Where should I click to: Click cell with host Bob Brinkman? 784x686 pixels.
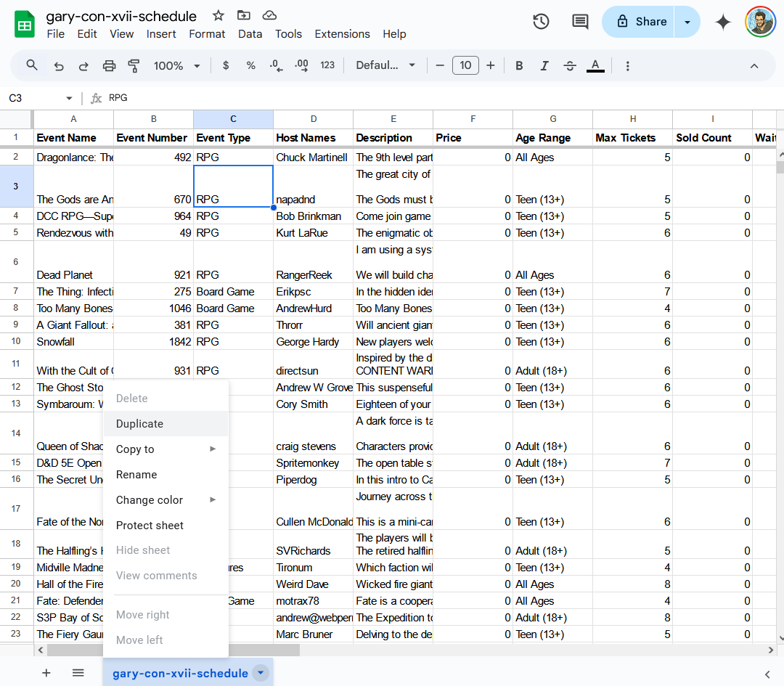click(313, 216)
